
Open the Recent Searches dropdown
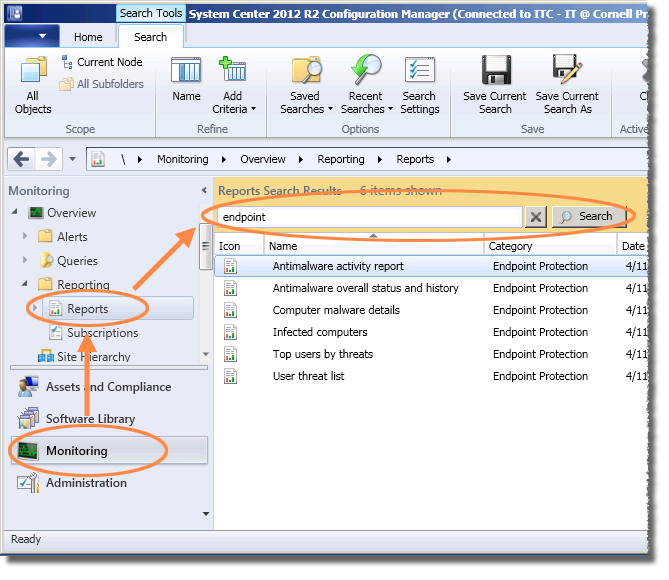click(x=366, y=85)
